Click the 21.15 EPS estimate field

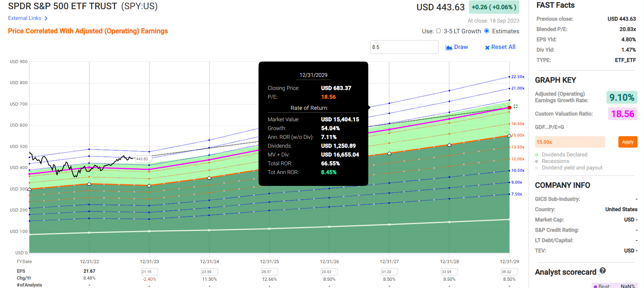149,272
